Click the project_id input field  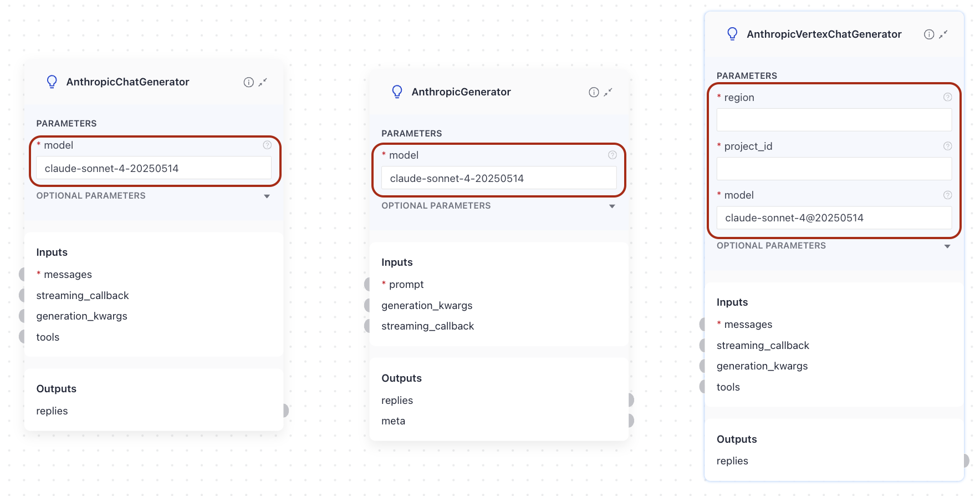(834, 169)
